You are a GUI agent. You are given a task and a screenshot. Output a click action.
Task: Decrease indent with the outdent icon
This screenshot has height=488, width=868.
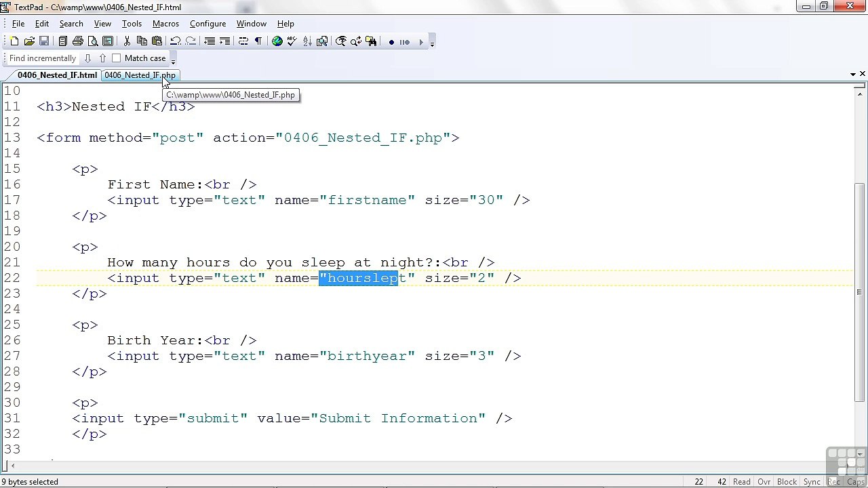click(210, 41)
